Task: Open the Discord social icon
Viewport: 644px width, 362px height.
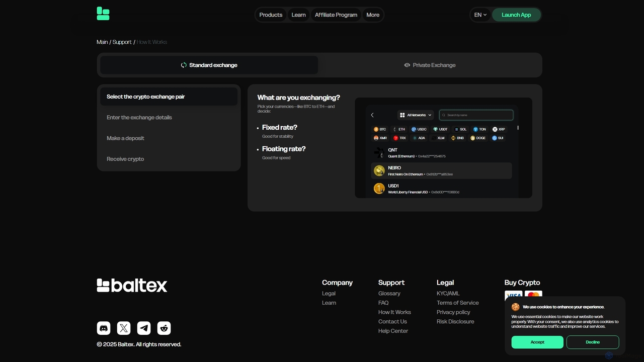Action: coord(104,328)
